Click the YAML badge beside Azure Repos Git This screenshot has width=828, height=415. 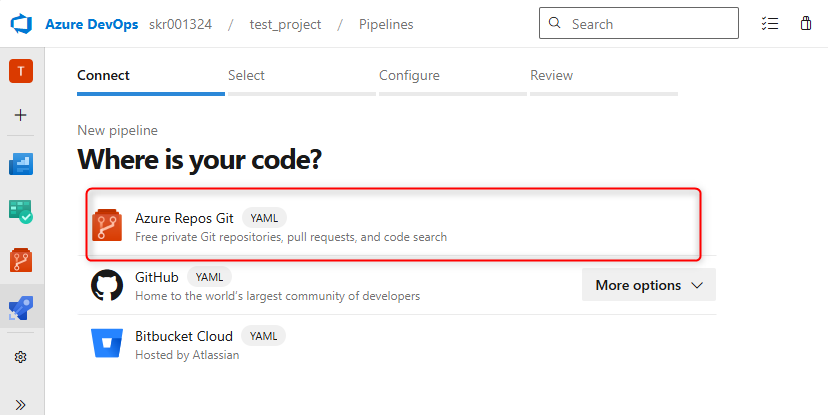point(264,218)
